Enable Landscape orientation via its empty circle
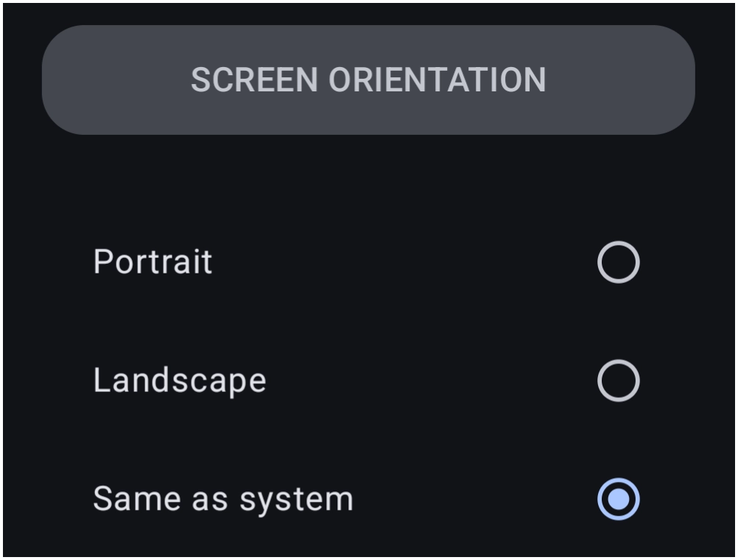This screenshot has height=560, width=738. 618,380
